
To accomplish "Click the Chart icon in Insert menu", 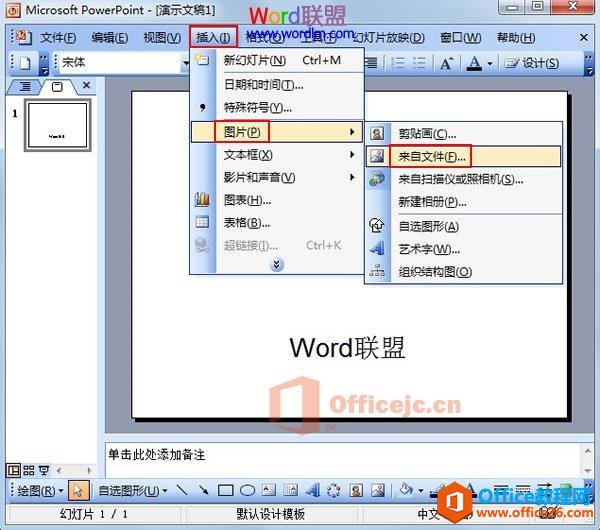I will (202, 199).
